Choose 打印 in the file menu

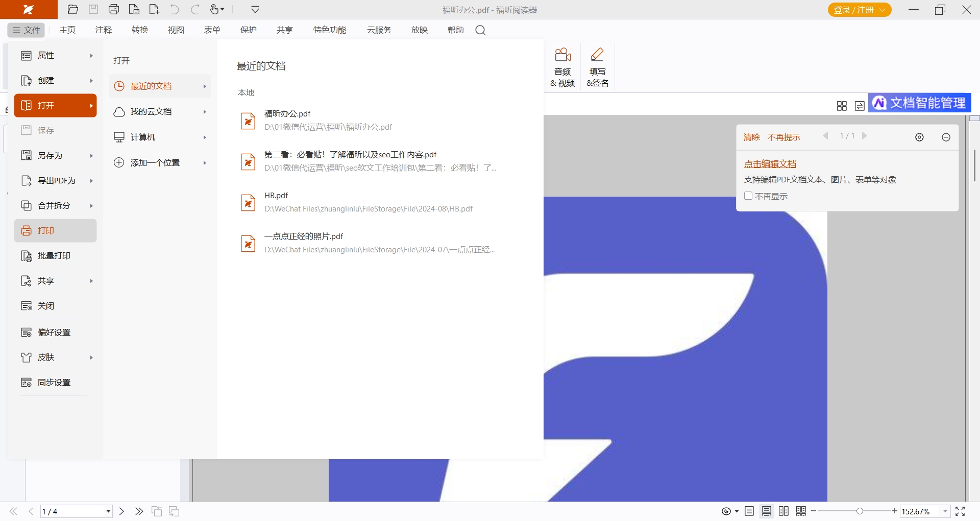tap(56, 231)
